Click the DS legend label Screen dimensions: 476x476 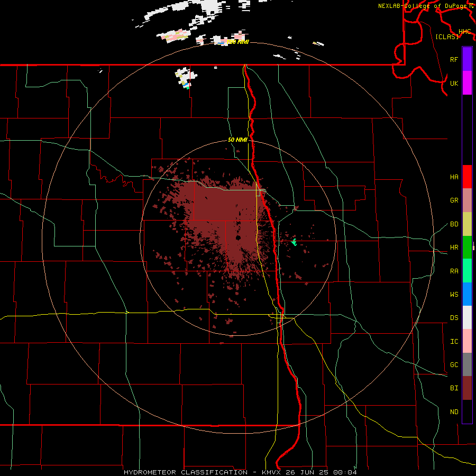[454, 317]
